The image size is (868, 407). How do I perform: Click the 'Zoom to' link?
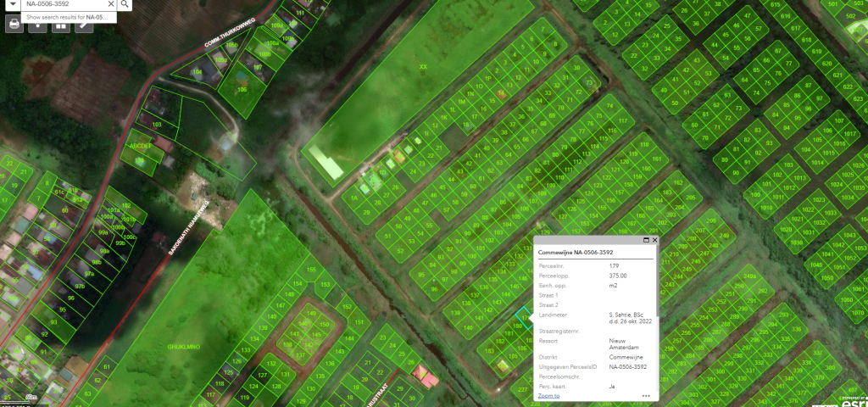[548, 396]
